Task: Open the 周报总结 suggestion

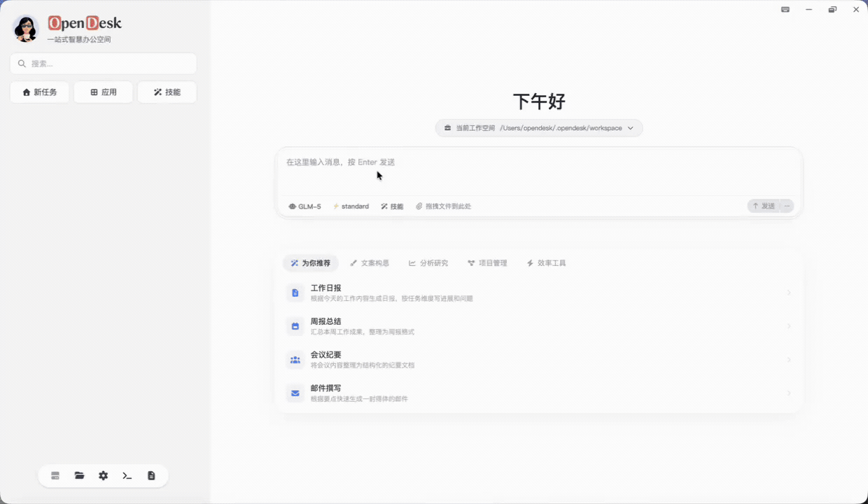Action: click(539, 326)
